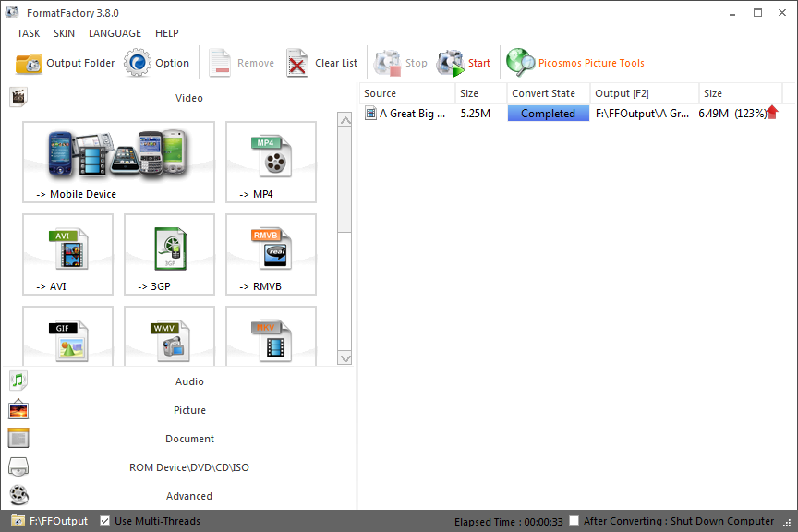This screenshot has width=798, height=532.
Task: Click the Source column header
Action: 407,93
